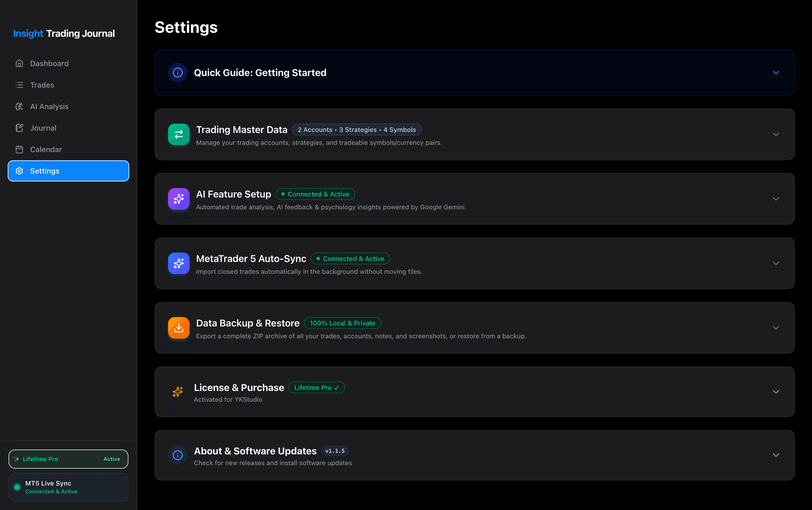Click the v1.1.5 version badge
This screenshot has width=812, height=510.
tap(335, 451)
